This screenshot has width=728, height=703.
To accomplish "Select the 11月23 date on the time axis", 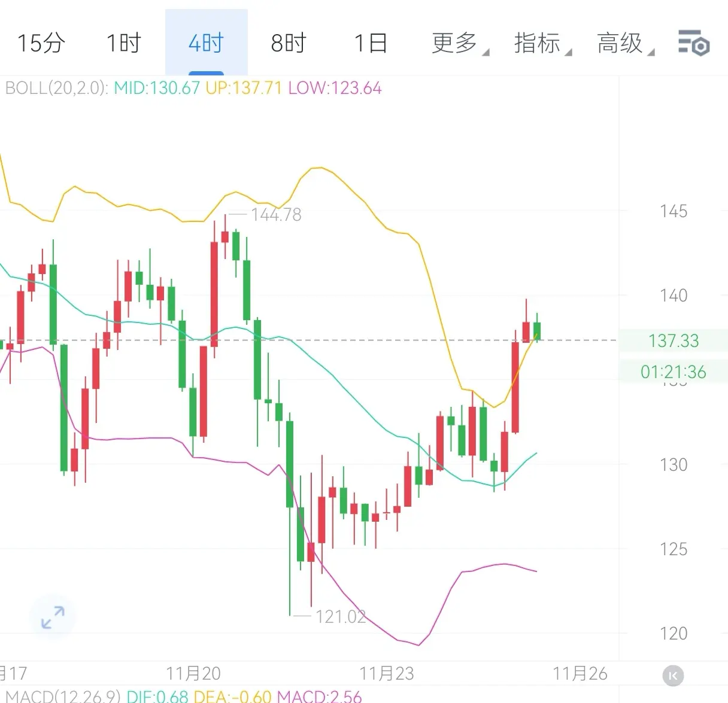I will coord(387,674).
